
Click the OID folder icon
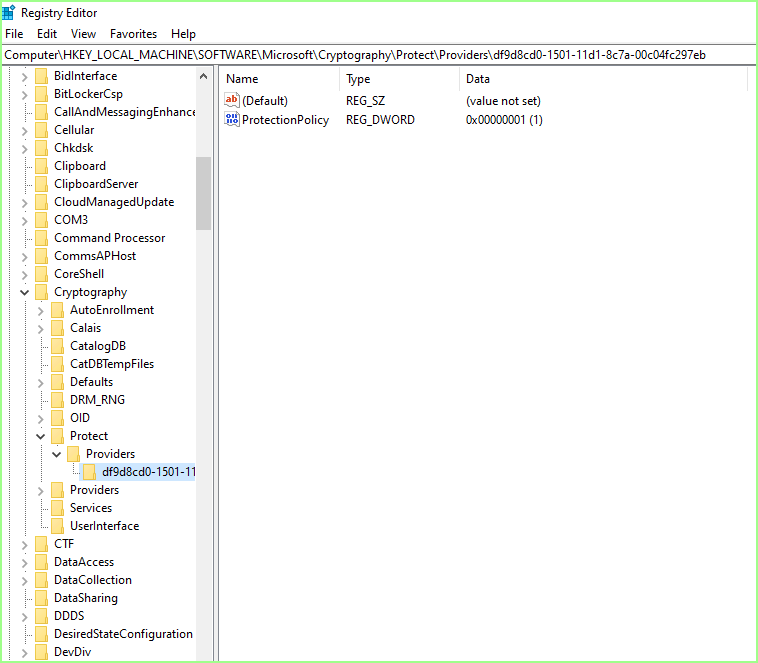(x=58, y=418)
